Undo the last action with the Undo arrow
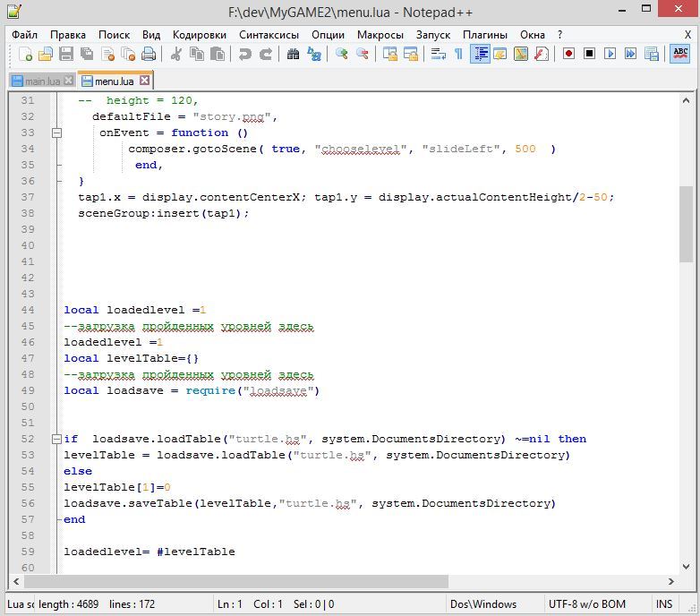 244,54
